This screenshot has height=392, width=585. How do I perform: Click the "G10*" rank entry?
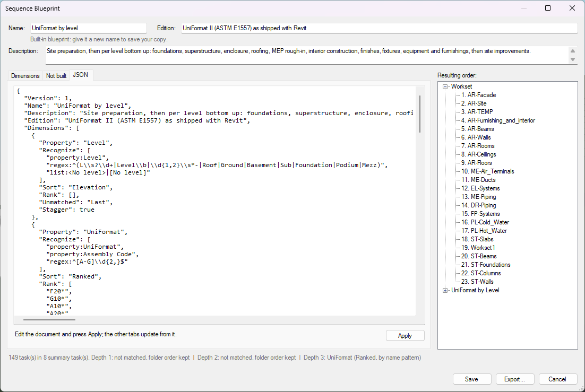[x=59, y=299]
